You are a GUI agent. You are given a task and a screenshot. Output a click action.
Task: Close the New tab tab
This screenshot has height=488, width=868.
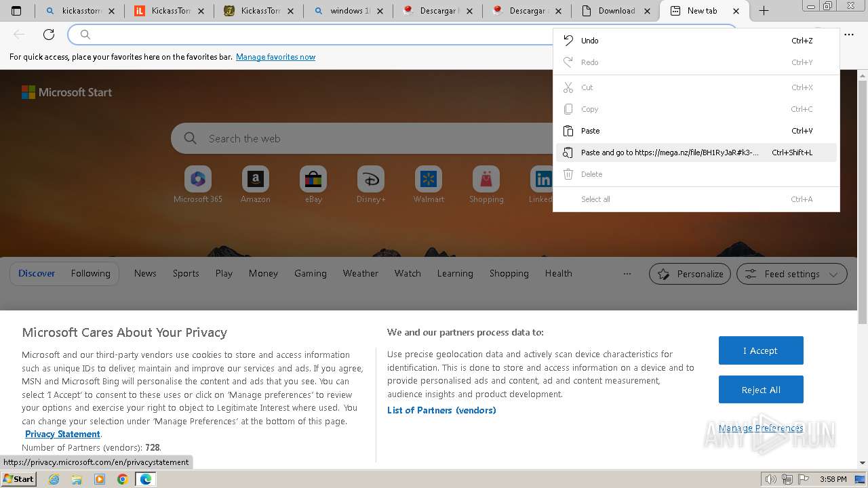tap(736, 11)
